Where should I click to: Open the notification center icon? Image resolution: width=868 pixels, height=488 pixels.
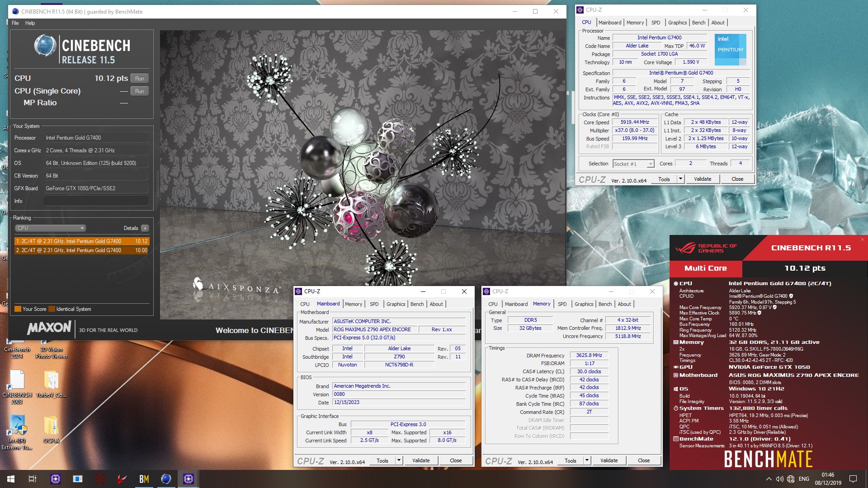(x=853, y=479)
